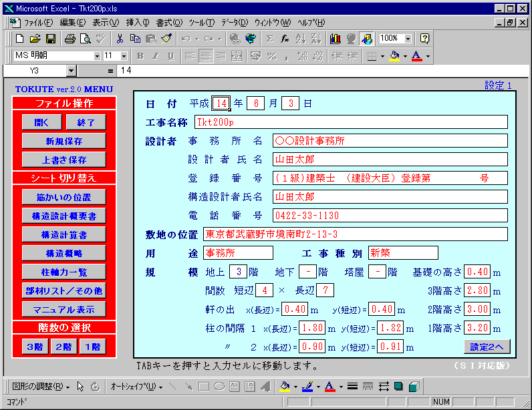Click the Save floppy disk icon

[50, 39]
